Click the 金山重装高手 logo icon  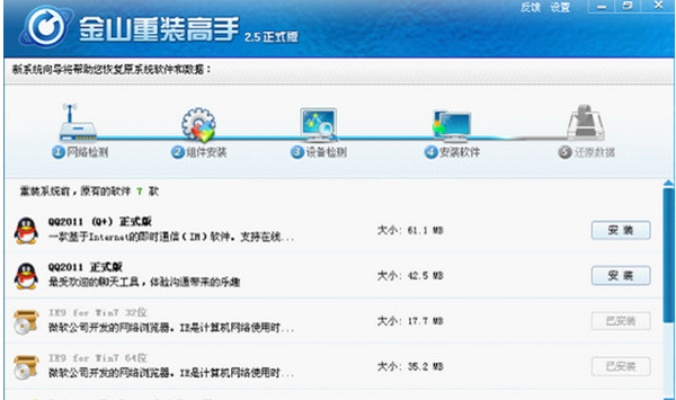(43, 30)
